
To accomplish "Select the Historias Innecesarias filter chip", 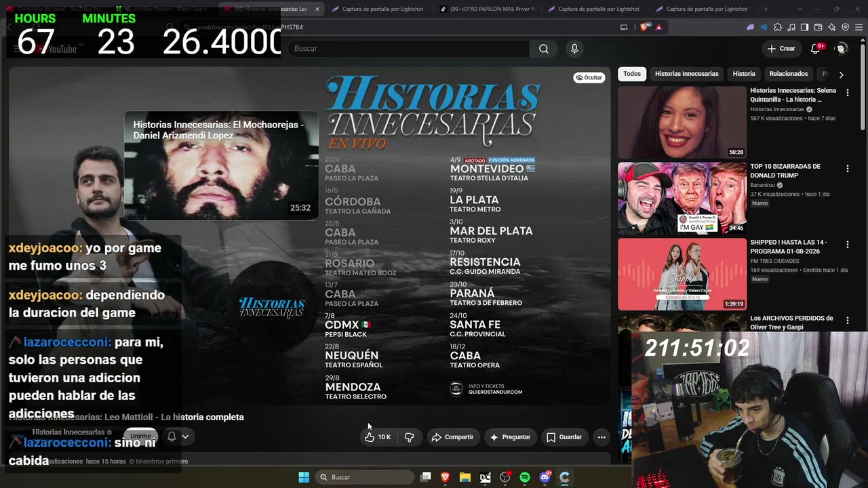I will tap(686, 74).
